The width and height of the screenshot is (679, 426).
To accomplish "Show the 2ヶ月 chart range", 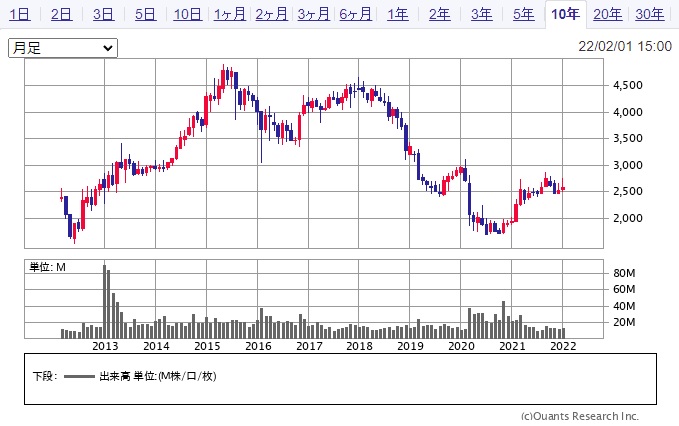I will pyautogui.click(x=272, y=14).
